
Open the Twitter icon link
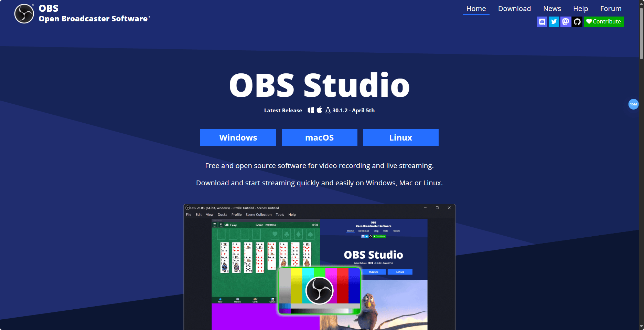pos(554,22)
